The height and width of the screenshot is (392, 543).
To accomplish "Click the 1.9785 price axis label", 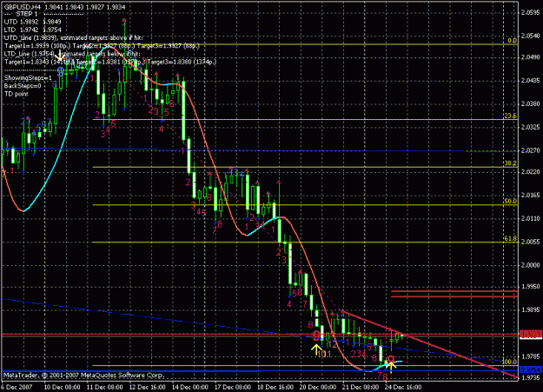I will 531,356.
